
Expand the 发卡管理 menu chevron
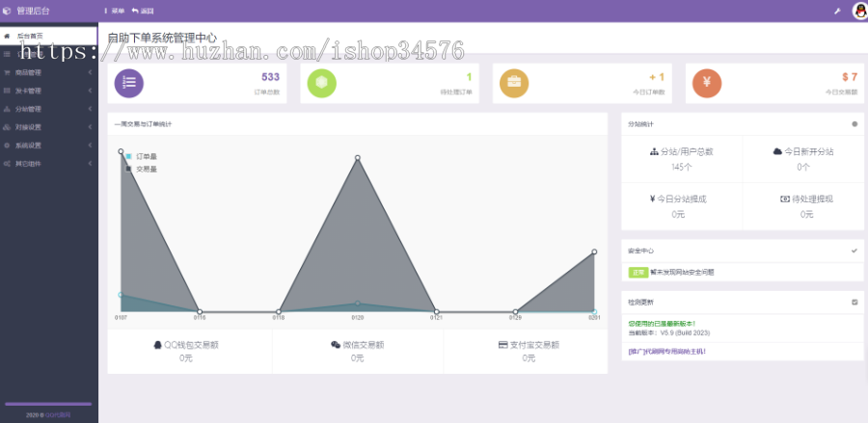[90, 91]
